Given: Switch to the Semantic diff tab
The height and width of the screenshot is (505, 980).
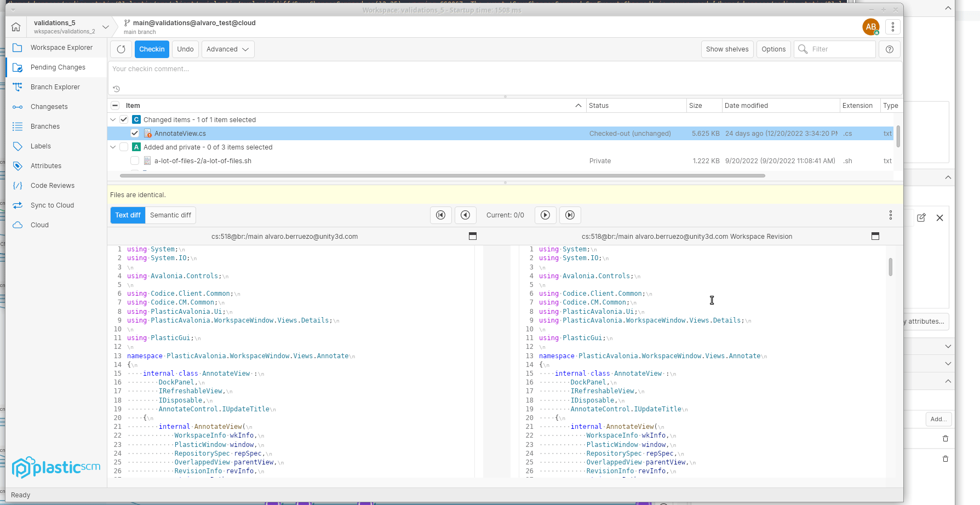Looking at the screenshot, I should (x=170, y=215).
